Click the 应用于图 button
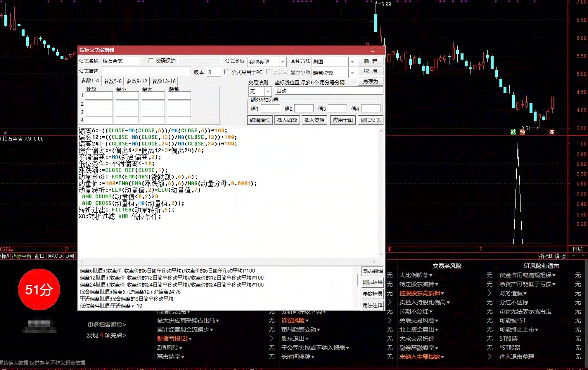The width and height of the screenshot is (588, 370). click(x=343, y=120)
